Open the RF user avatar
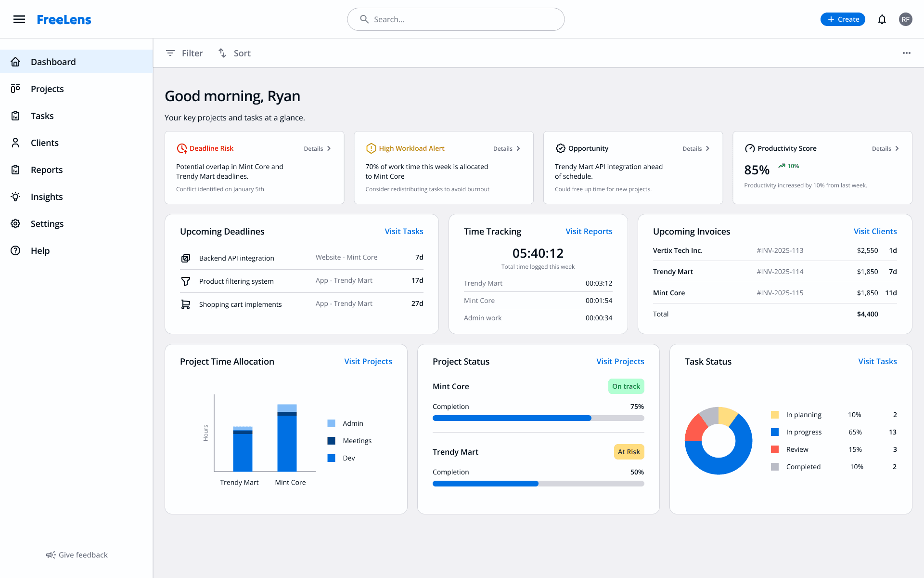Screen dimensions: 924x578 click(905, 19)
